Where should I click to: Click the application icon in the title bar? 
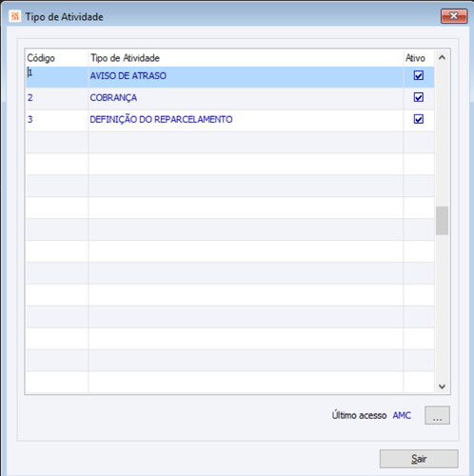point(14,16)
